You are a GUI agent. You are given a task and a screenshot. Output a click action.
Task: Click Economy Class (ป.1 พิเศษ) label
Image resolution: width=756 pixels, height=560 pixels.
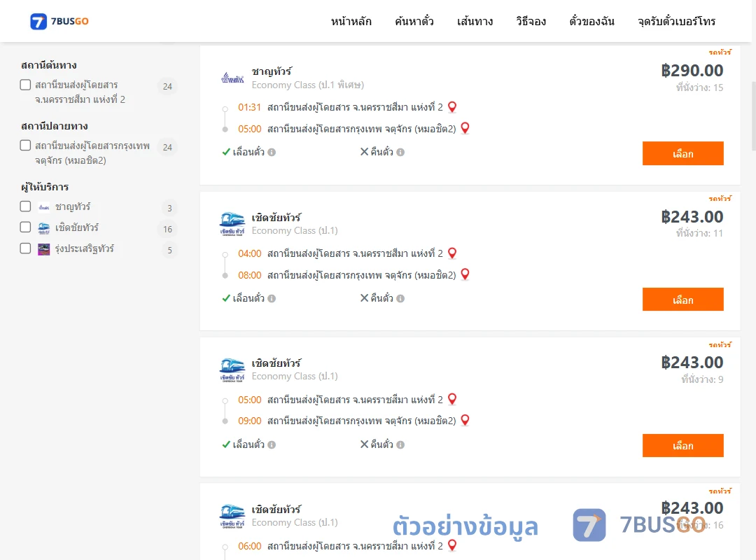pos(307,85)
